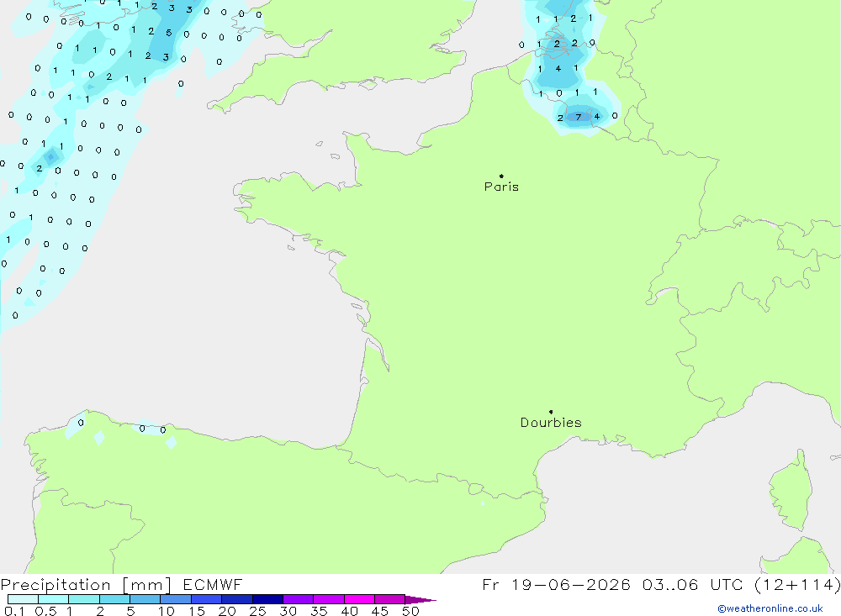Image resolution: width=841 pixels, height=616 pixels.
Task: Click the '50' legend scale label
Action: point(410,611)
